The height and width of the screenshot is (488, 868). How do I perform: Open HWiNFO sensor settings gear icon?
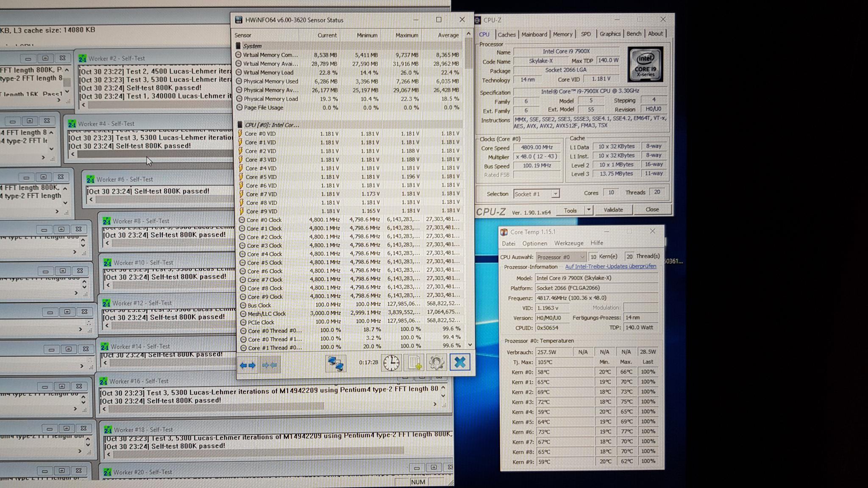click(x=437, y=363)
